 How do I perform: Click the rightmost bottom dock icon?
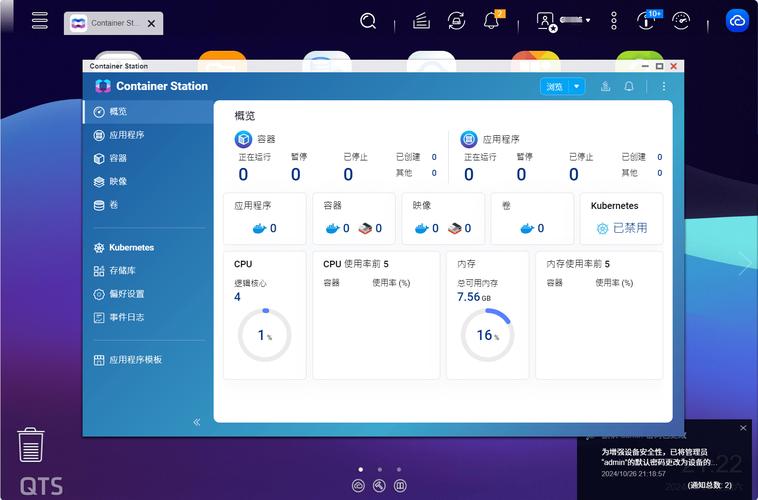(400, 485)
